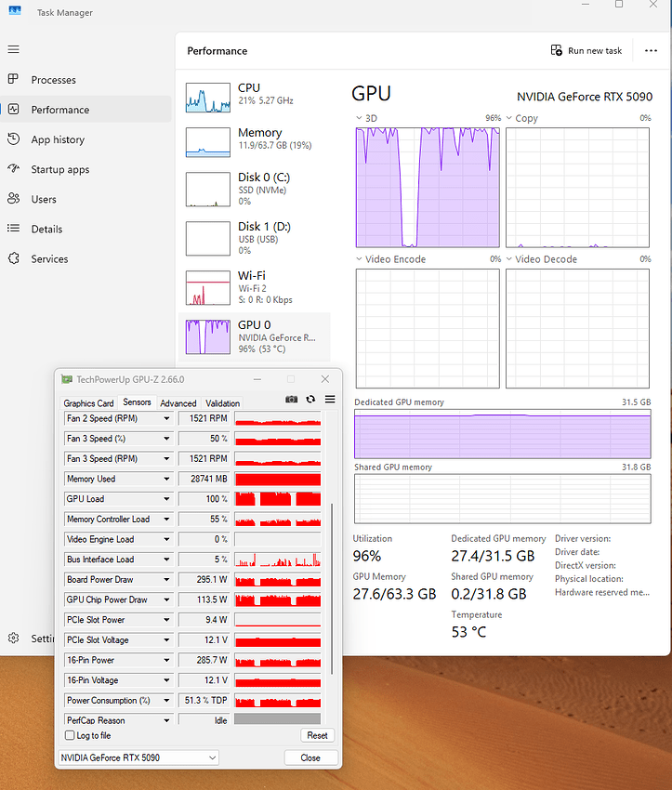Viewport: 672px width, 790px height.
Task: Open the 16-Pin Power sensor dropdown
Action: 166,660
